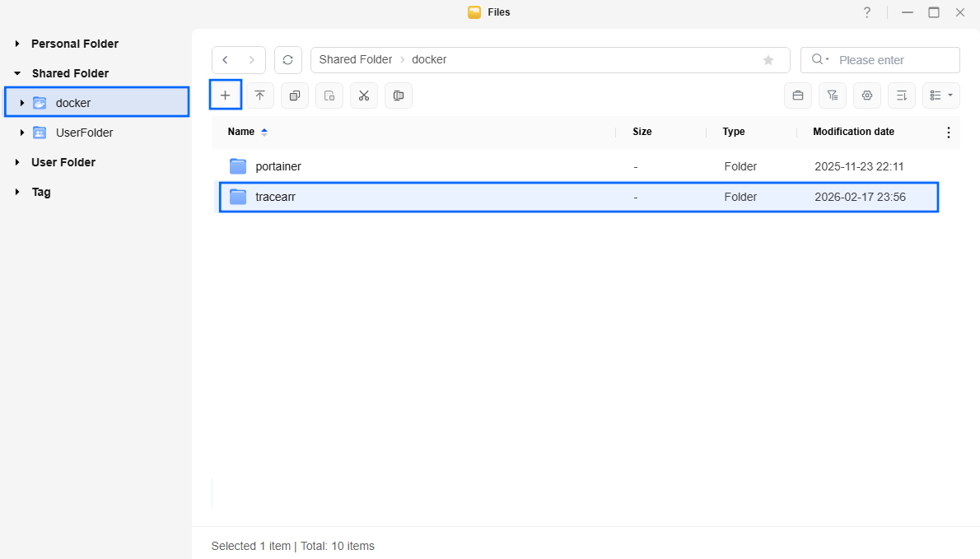Image resolution: width=980 pixels, height=559 pixels.
Task: Add current folder to favorites star
Action: 768,60
